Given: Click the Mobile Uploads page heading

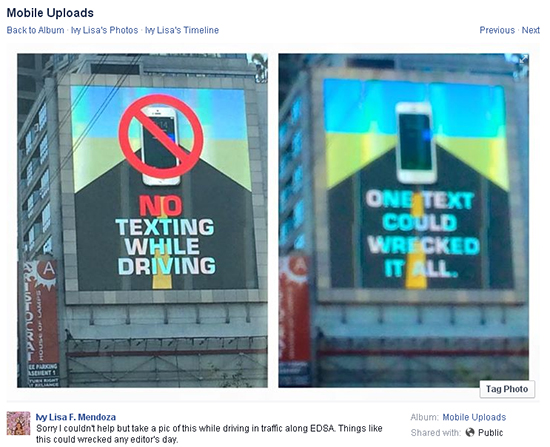Looking at the screenshot, I should pos(50,13).
